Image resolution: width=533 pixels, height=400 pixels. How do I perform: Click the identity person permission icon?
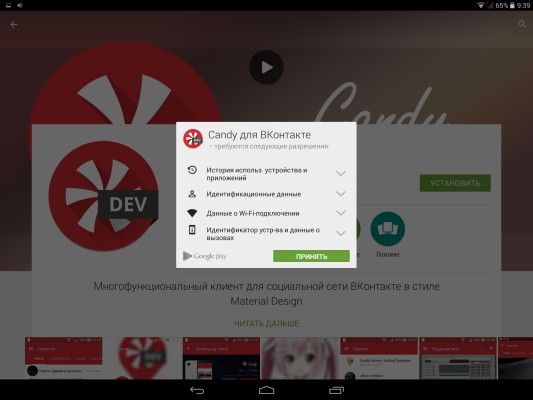tap(192, 194)
